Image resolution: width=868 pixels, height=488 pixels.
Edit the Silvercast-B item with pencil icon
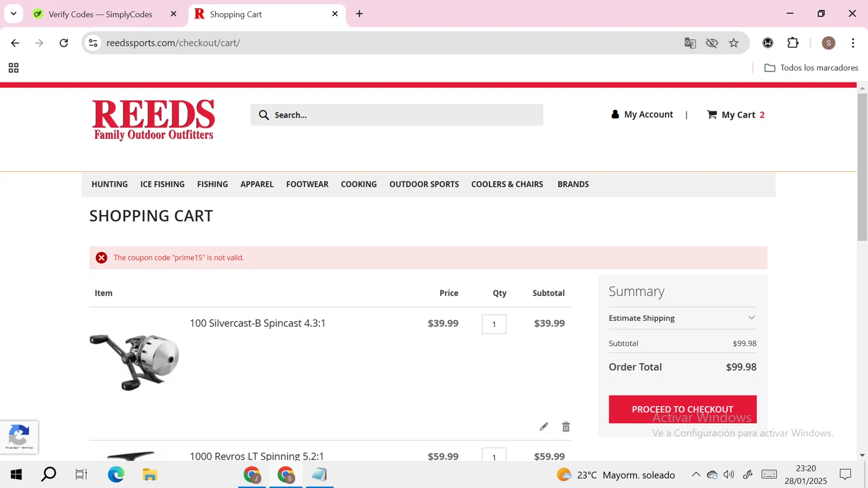coord(543,427)
